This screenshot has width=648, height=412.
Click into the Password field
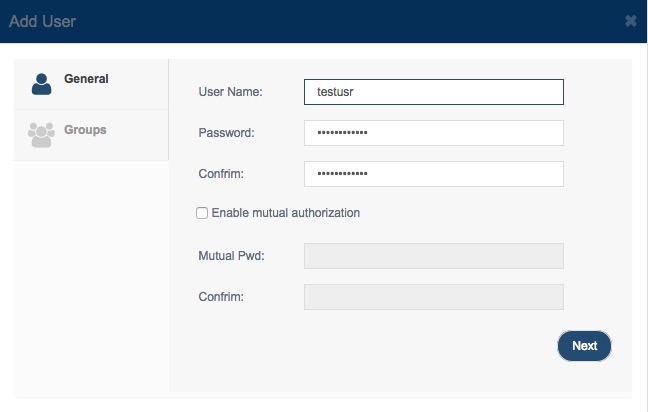tap(434, 133)
